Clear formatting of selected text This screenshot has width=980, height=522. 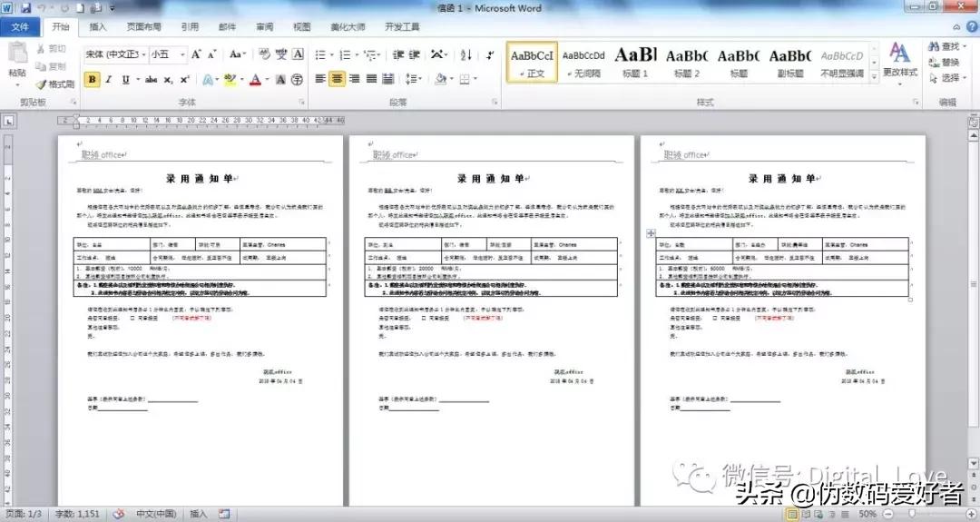click(264, 54)
